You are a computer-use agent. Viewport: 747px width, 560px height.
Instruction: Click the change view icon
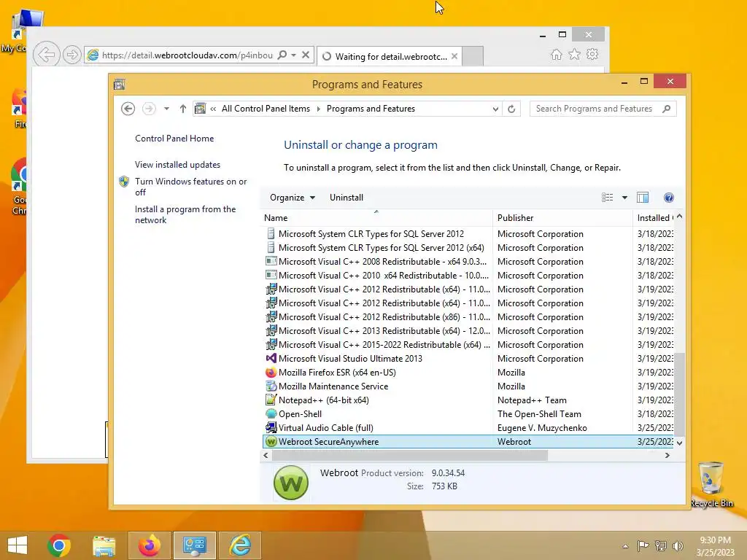click(x=607, y=198)
